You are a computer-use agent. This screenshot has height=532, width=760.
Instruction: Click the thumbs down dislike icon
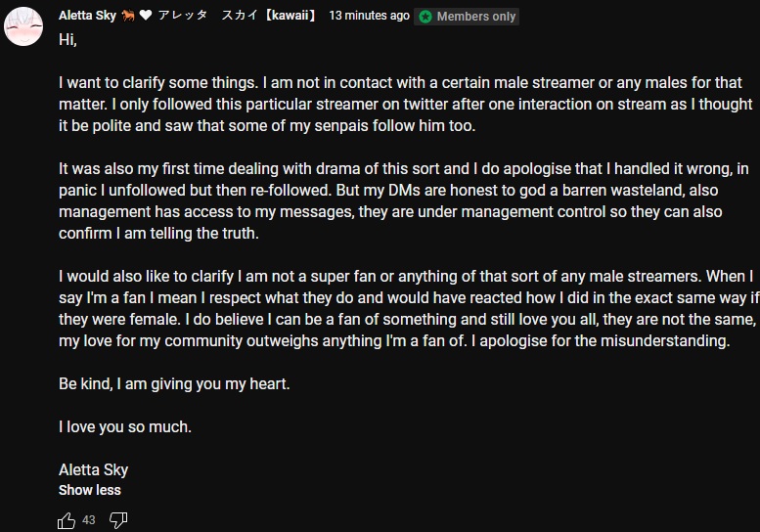click(118, 520)
